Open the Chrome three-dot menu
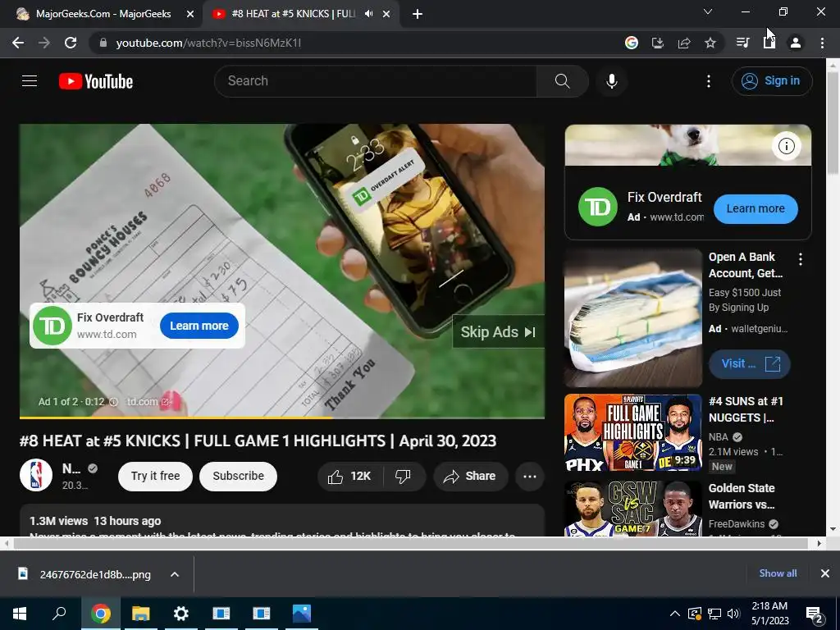Viewport: 840px width, 630px height. pos(822,43)
